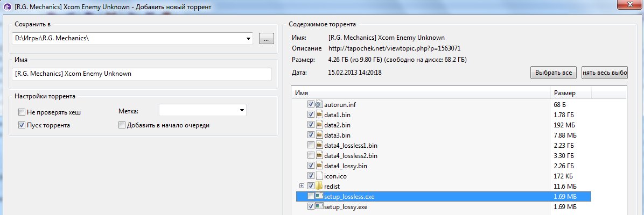Select the autorun.inf file name
644x215 pixels.
340,104
